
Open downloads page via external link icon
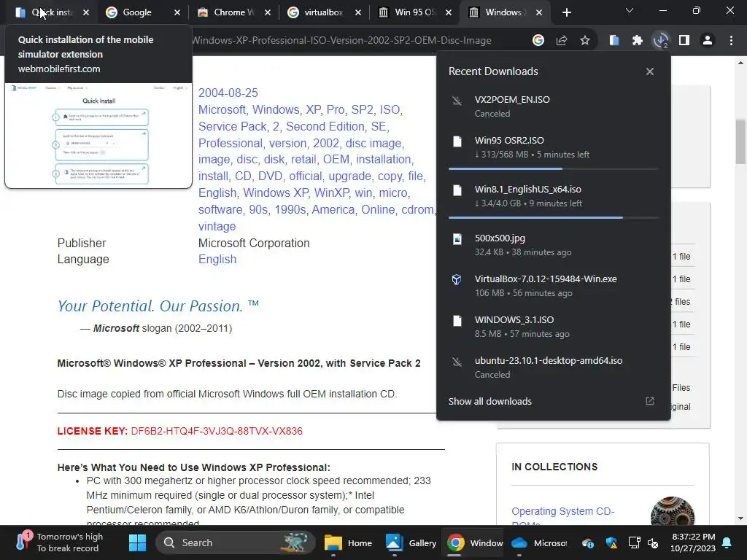pos(650,402)
